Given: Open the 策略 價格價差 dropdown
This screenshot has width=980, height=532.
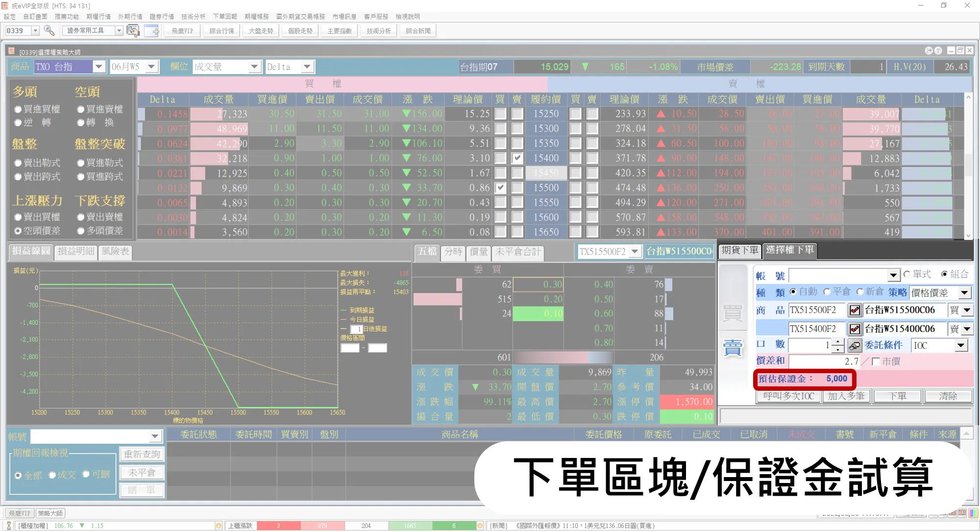Looking at the screenshot, I should 964,293.
